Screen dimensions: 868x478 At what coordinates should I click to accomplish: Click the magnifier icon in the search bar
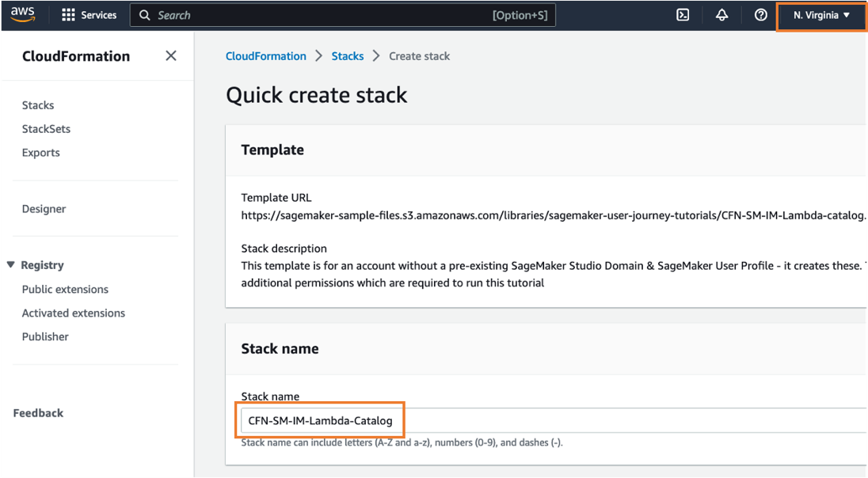tap(143, 14)
